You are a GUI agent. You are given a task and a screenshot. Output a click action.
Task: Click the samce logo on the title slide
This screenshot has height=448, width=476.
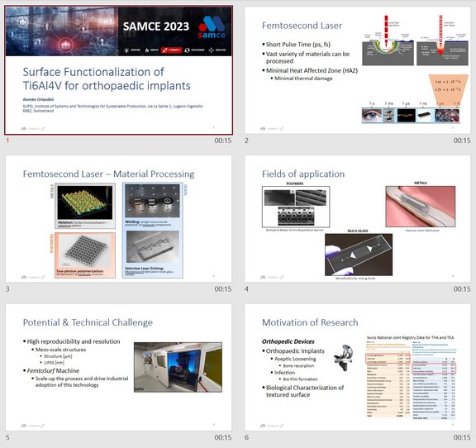click(x=212, y=27)
